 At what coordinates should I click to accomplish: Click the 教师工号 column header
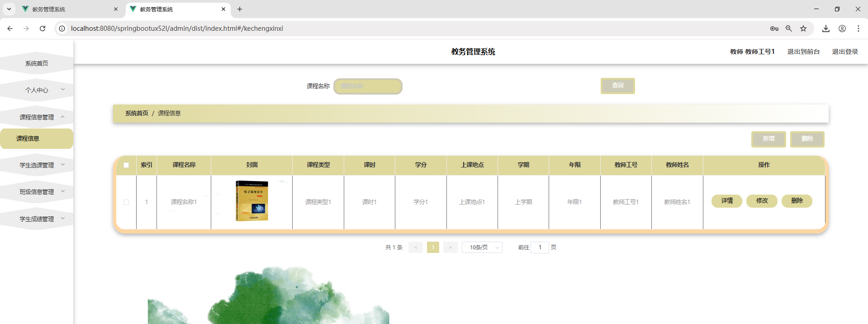pyautogui.click(x=626, y=165)
